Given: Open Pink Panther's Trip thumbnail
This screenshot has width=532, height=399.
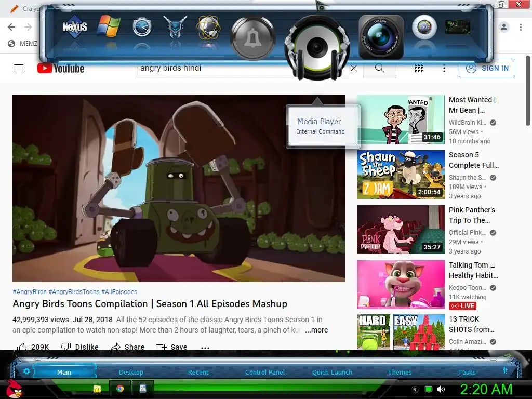Looking at the screenshot, I should coord(401,229).
